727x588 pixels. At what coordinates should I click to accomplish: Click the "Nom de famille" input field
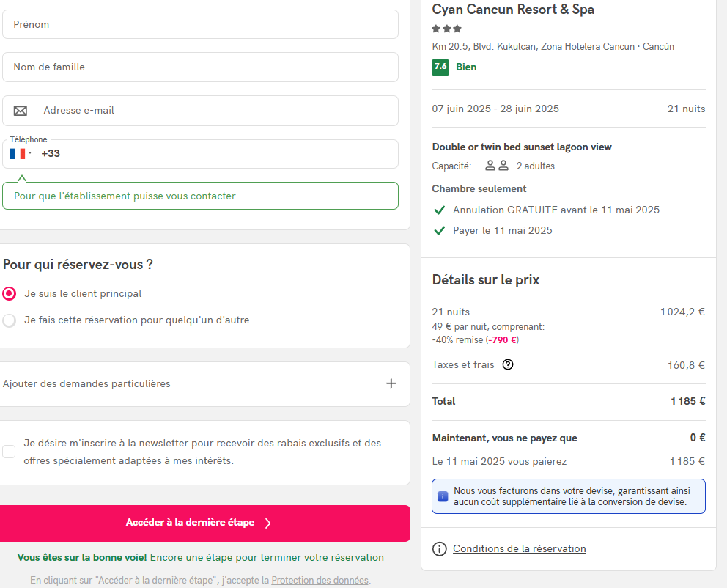200,67
